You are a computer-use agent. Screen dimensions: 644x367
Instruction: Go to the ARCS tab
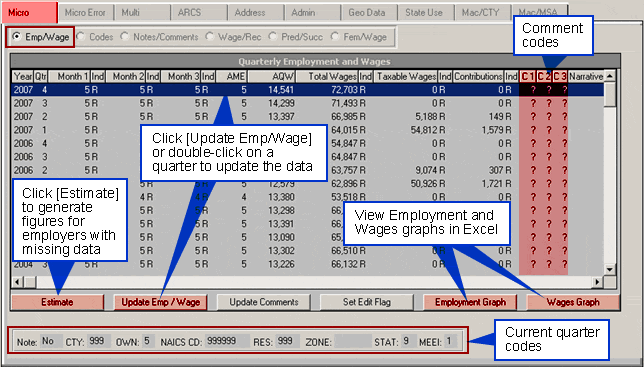pyautogui.click(x=199, y=12)
